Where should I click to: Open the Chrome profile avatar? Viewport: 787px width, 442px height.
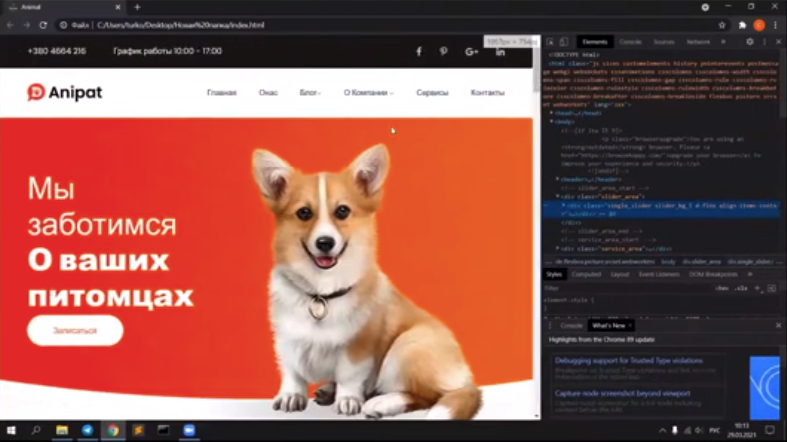coord(759,25)
